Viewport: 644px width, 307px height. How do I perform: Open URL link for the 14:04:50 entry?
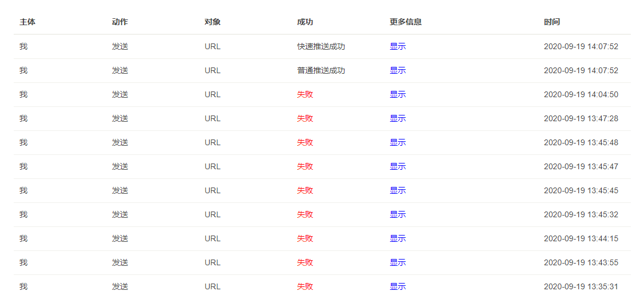(x=212, y=94)
